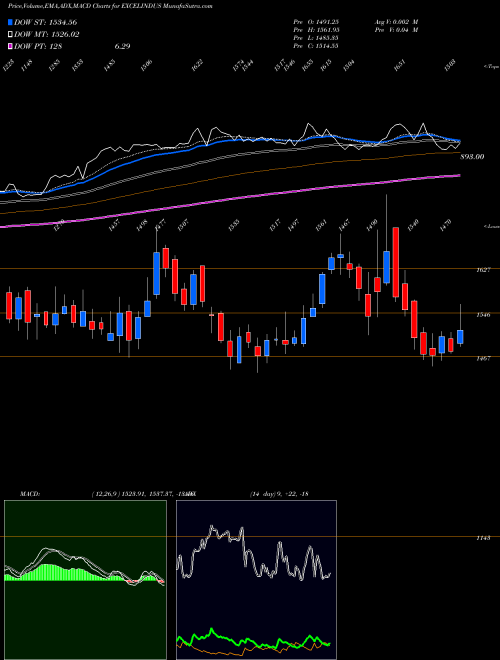Click the dark blue ADX indicator panel
The image size is (500, 660).
click(256, 580)
